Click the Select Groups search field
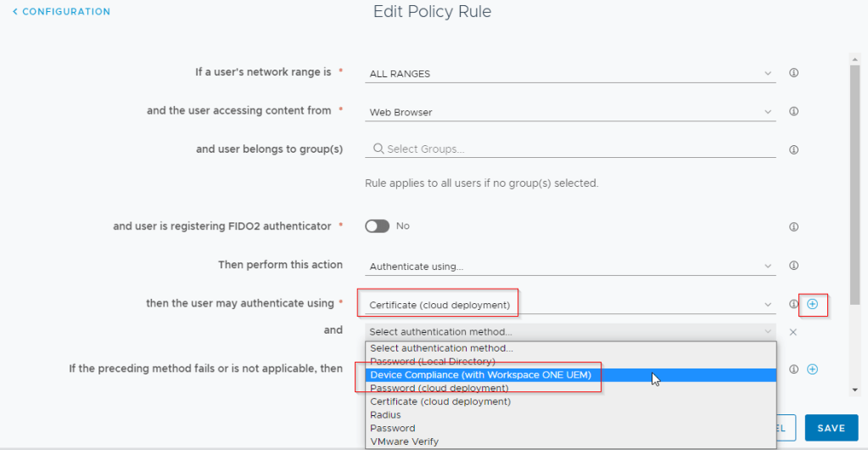This screenshot has height=450, width=868. [570, 149]
